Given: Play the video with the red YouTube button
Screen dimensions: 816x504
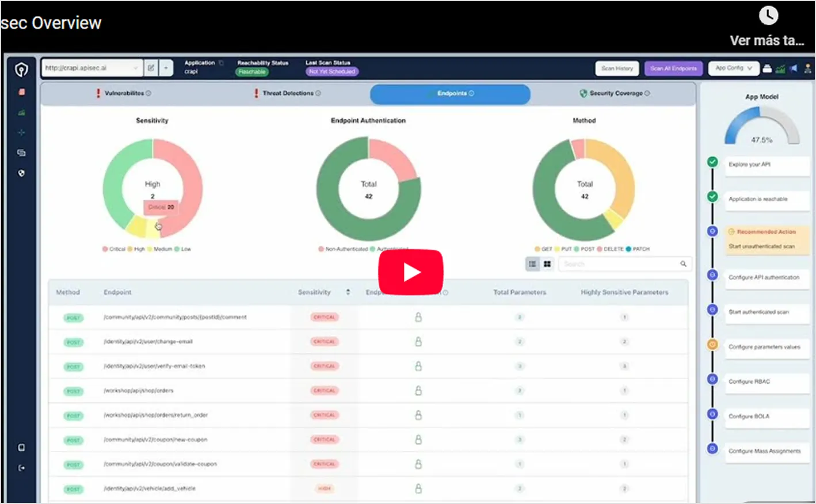Looking at the screenshot, I should point(410,272).
